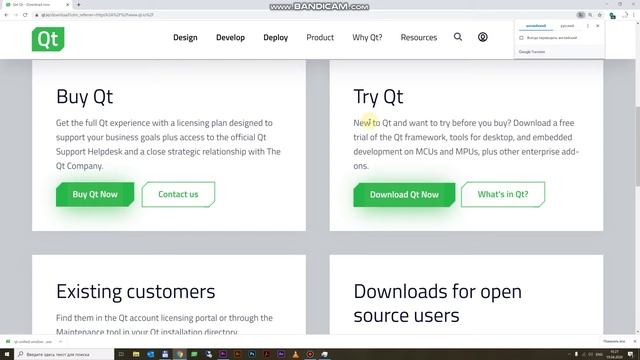Open the red Bandicam icon on taskbar
Viewport: 640px width, 360px height.
click(x=310, y=354)
